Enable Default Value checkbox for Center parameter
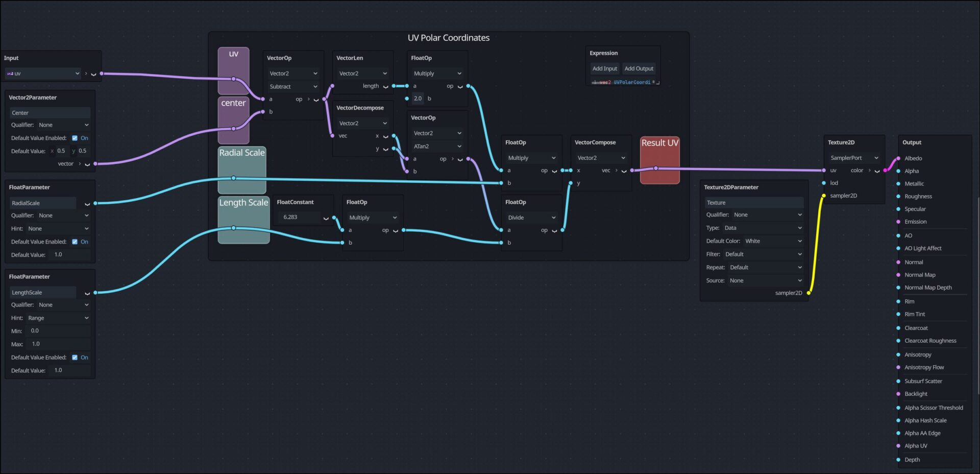980x474 pixels. pos(75,138)
